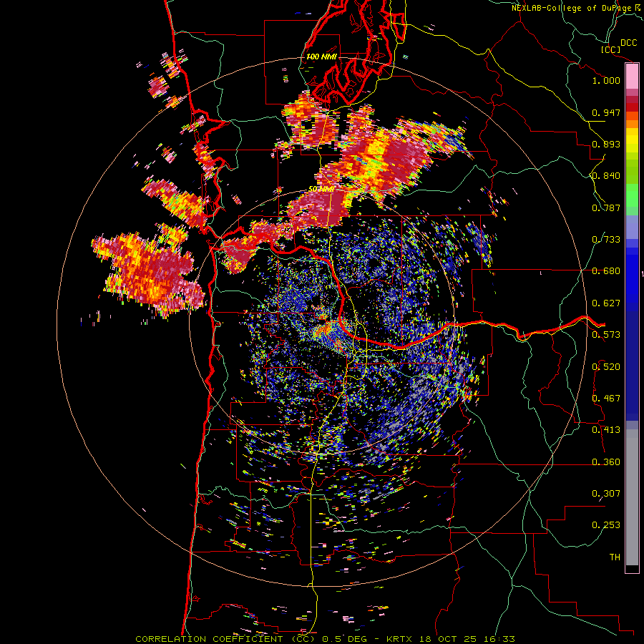Click the 0.680 scale value

pos(606,271)
